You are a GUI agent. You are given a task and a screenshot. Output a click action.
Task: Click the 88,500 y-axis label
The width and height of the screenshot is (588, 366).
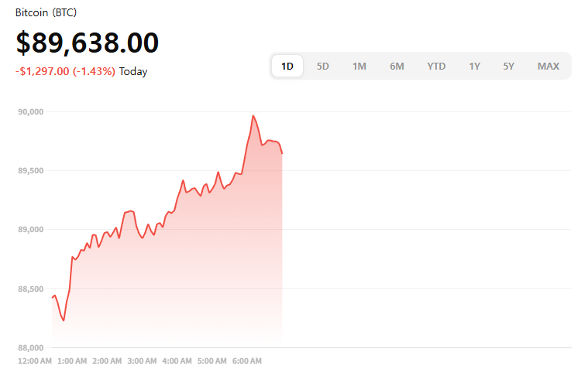[x=30, y=289]
